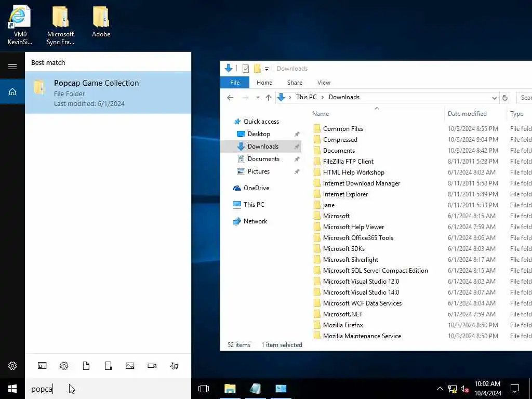Select the HTML Help Workshop folder

353,172
